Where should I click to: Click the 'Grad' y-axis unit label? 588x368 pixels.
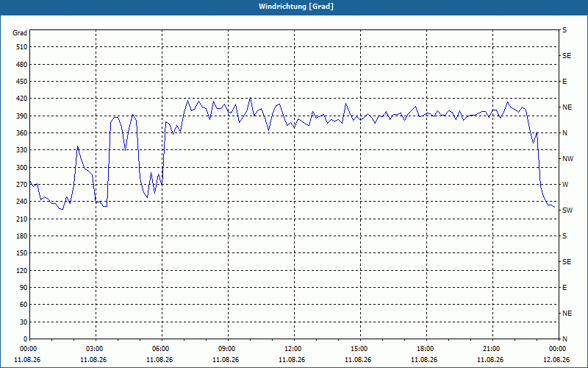20,33
